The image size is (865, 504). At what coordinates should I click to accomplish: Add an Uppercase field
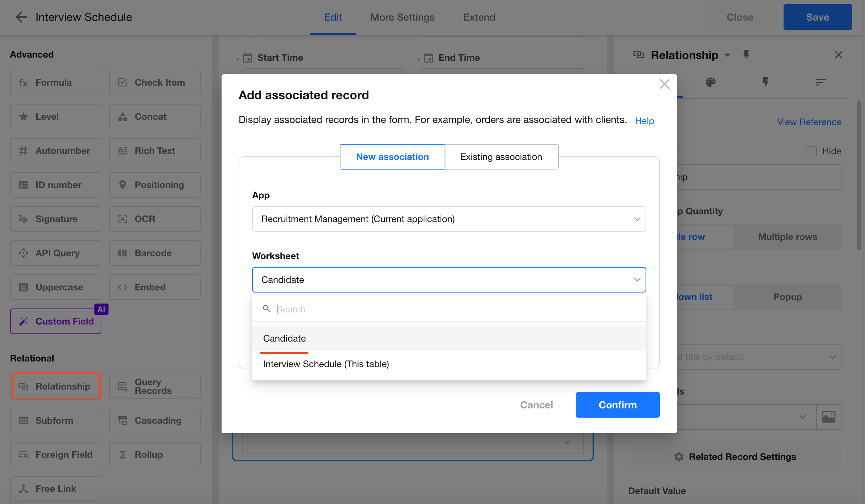click(x=55, y=287)
